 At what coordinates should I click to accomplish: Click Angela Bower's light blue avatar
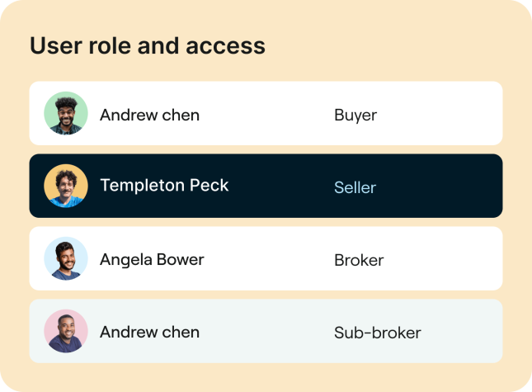tap(66, 258)
